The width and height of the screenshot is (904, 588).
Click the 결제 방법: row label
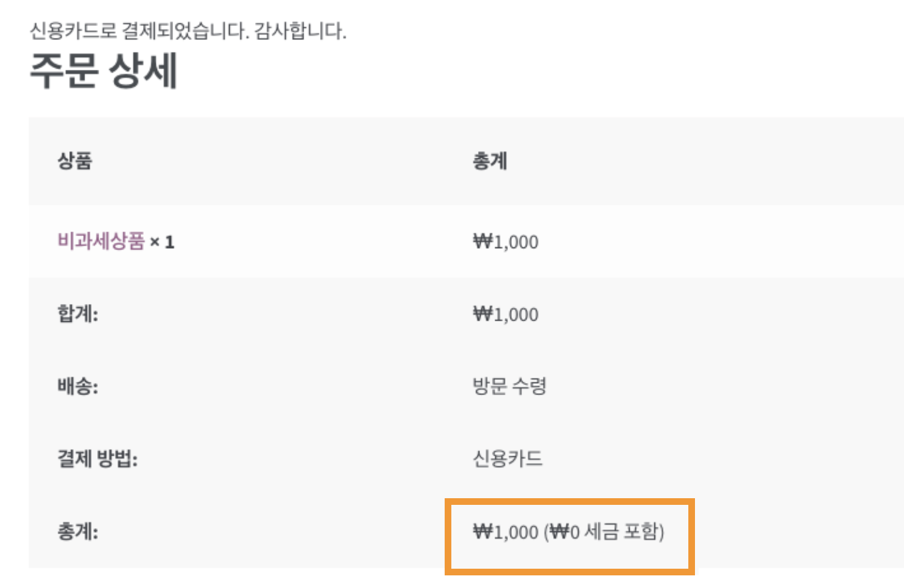(x=97, y=459)
